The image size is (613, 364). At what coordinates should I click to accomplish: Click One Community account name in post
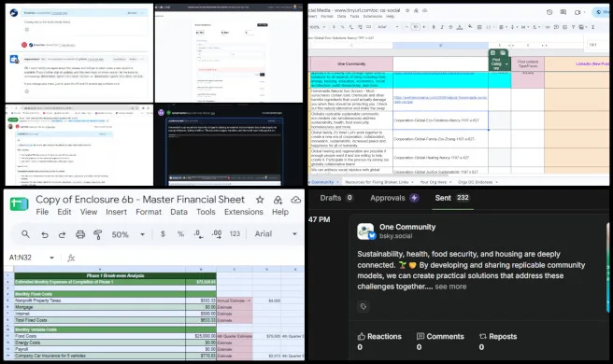407,227
